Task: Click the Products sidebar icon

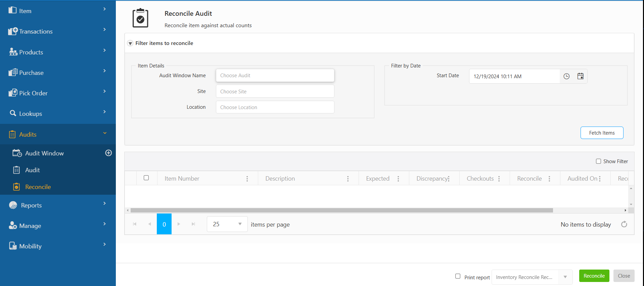Action: (x=13, y=52)
